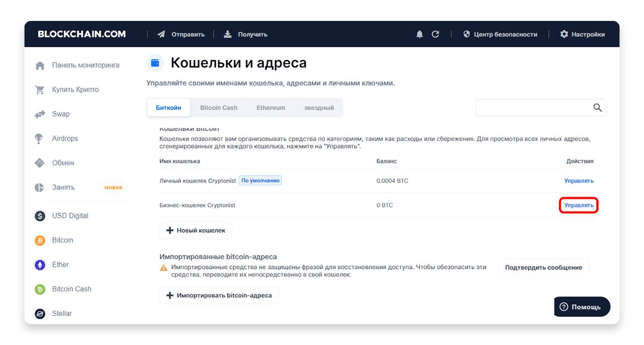Click the Airdrops parachute icon
The height and width of the screenshot is (345, 644).
coord(40,139)
